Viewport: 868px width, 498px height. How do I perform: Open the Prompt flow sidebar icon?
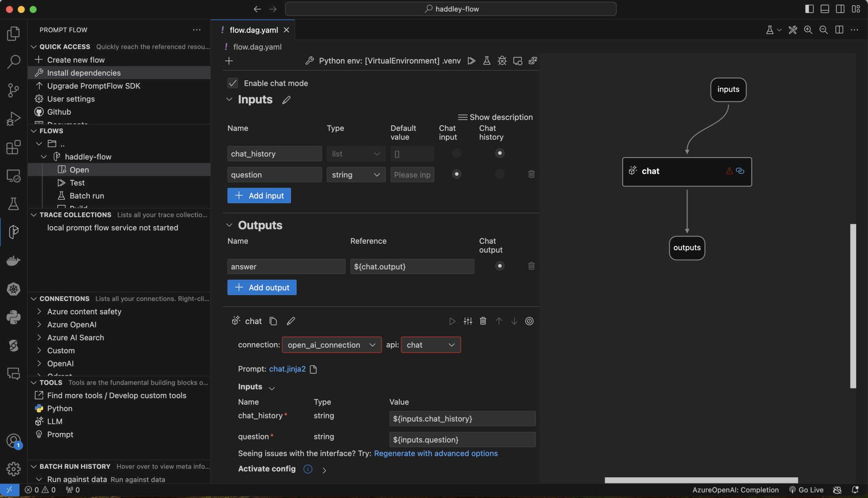pos(13,232)
